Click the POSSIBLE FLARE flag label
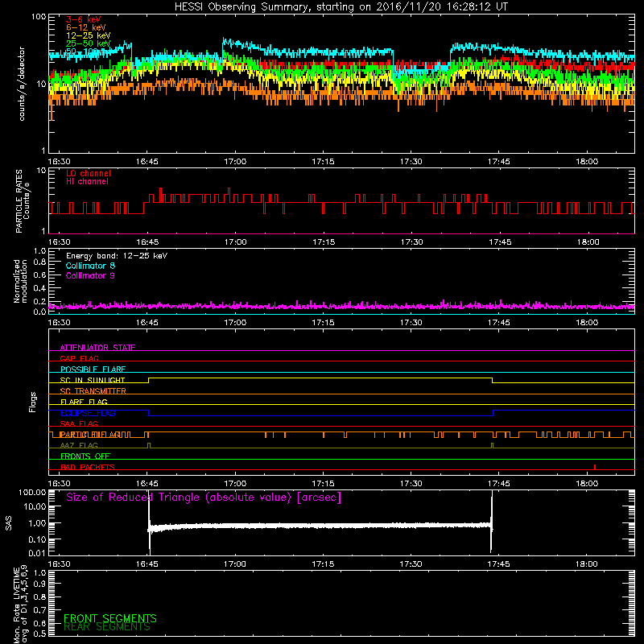 pos(93,369)
